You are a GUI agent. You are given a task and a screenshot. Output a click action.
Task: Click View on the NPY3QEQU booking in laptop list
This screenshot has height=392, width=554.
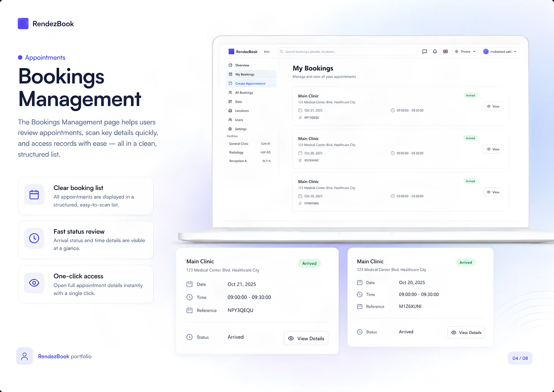493,106
